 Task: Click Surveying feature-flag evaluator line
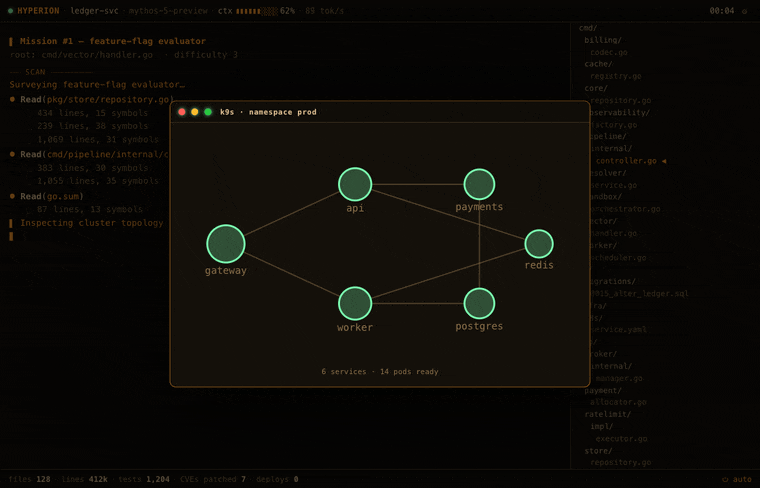point(97,84)
